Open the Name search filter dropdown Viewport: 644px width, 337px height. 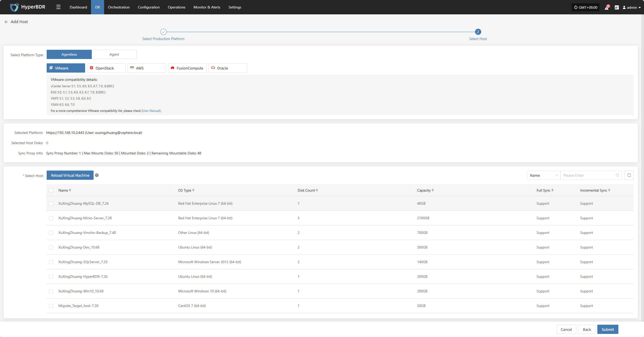coord(544,175)
